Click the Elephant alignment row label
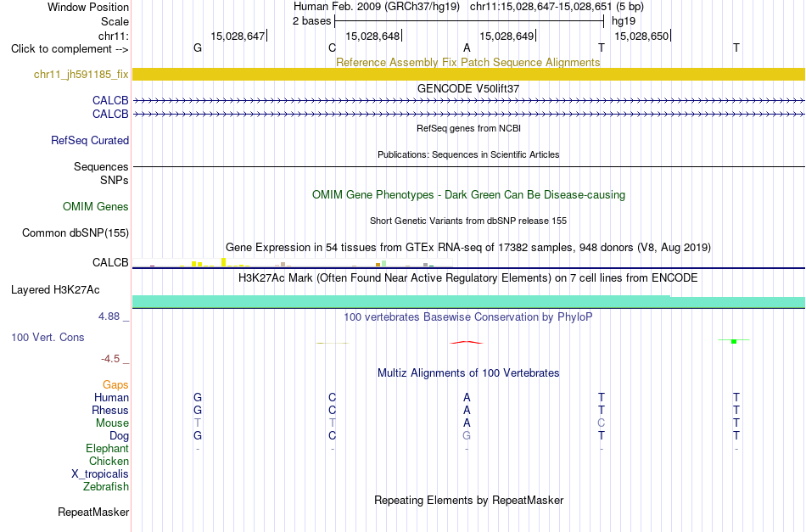The width and height of the screenshot is (806, 532). pyautogui.click(x=108, y=449)
